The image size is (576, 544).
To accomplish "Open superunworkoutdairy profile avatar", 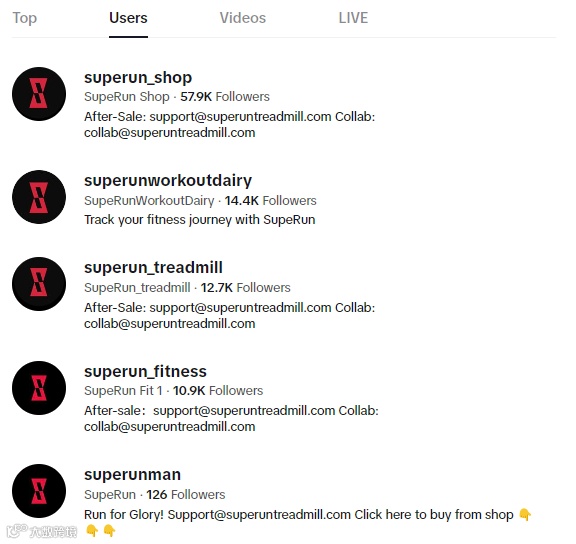I will click(x=39, y=197).
